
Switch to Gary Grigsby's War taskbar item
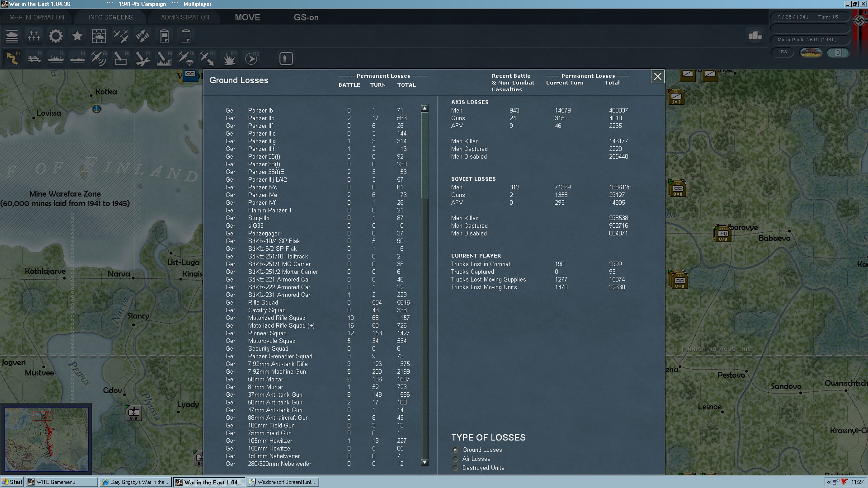136,482
